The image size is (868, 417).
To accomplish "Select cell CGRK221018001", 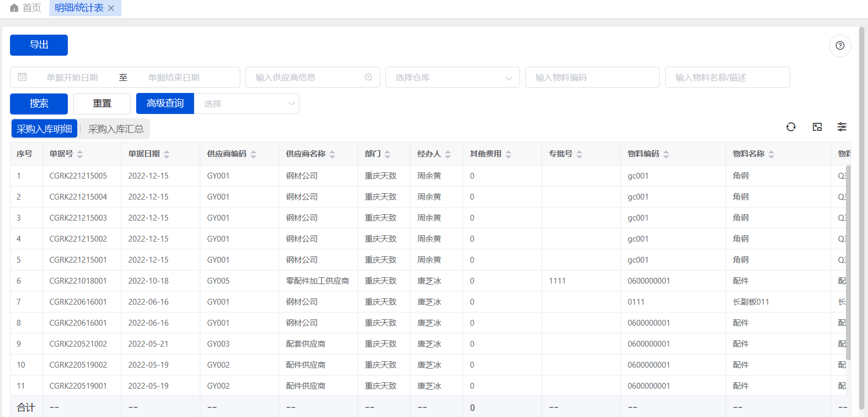I will click(78, 281).
